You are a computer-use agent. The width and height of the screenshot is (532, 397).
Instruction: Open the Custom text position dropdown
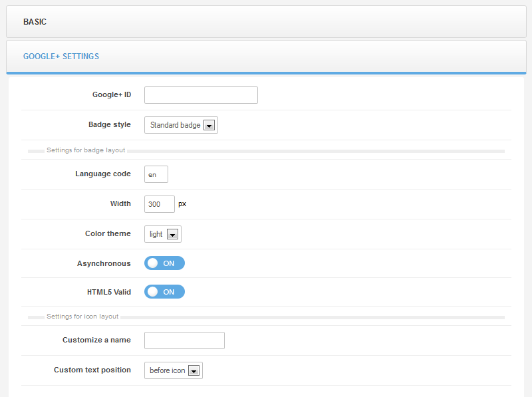[174, 370]
